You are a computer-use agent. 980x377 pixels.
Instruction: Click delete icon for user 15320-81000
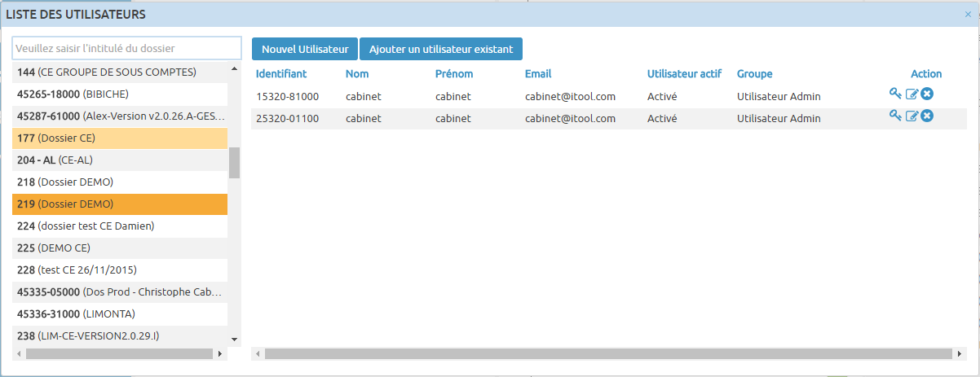pos(927,94)
